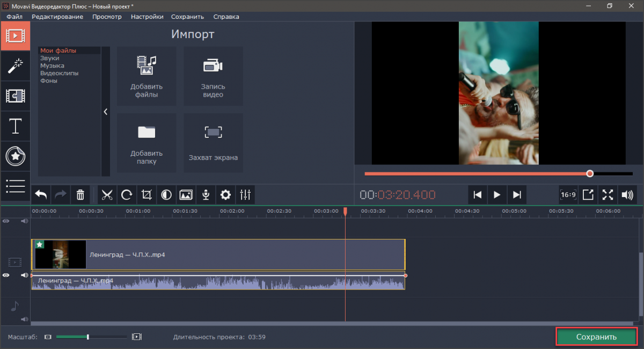Detach the preview window icon
Screen dimensions: 644x349
pos(588,194)
